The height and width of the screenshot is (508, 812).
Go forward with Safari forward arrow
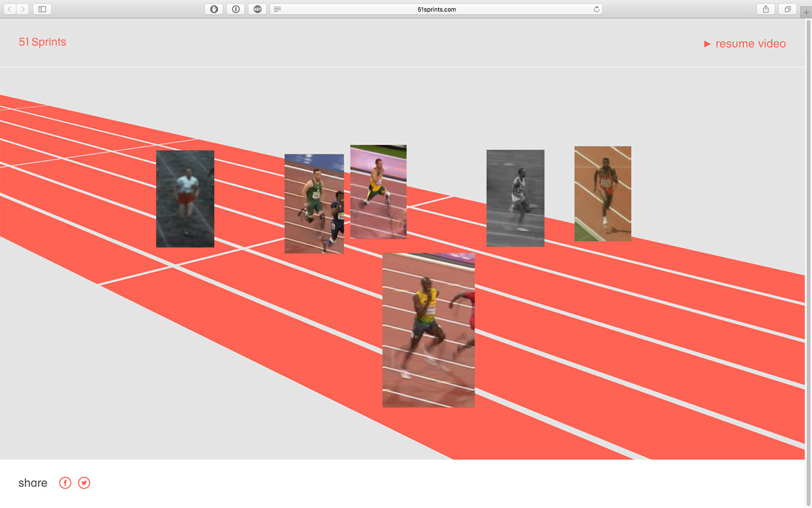pyautogui.click(x=23, y=9)
